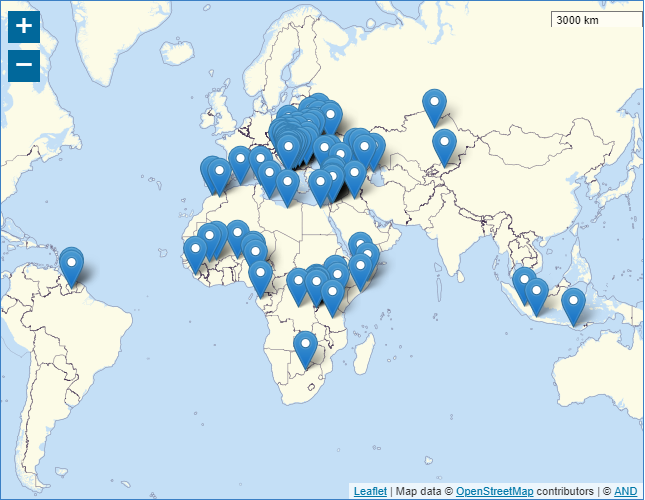This screenshot has width=645, height=500.
Task: Select the marker in Kazakhstan, below the Siberian one
Action: click(x=444, y=148)
